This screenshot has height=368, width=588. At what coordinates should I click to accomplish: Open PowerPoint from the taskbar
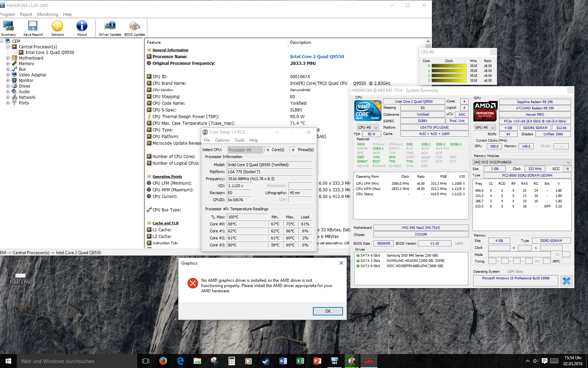(317, 361)
